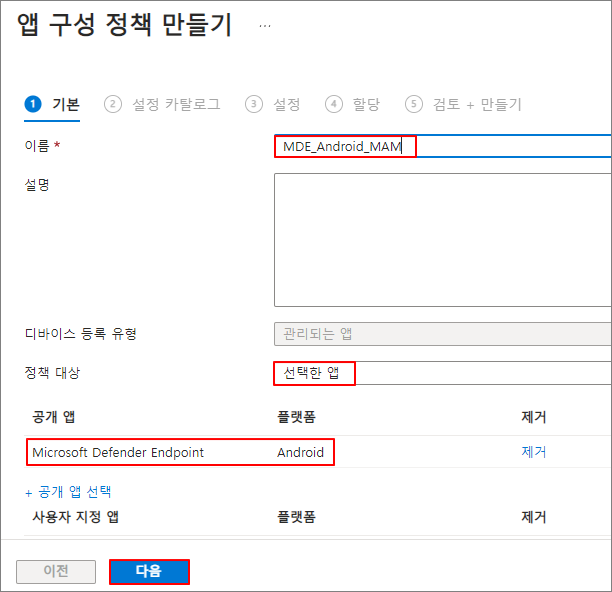Click the 이름 field label
This screenshot has height=592, width=612.
[37, 146]
